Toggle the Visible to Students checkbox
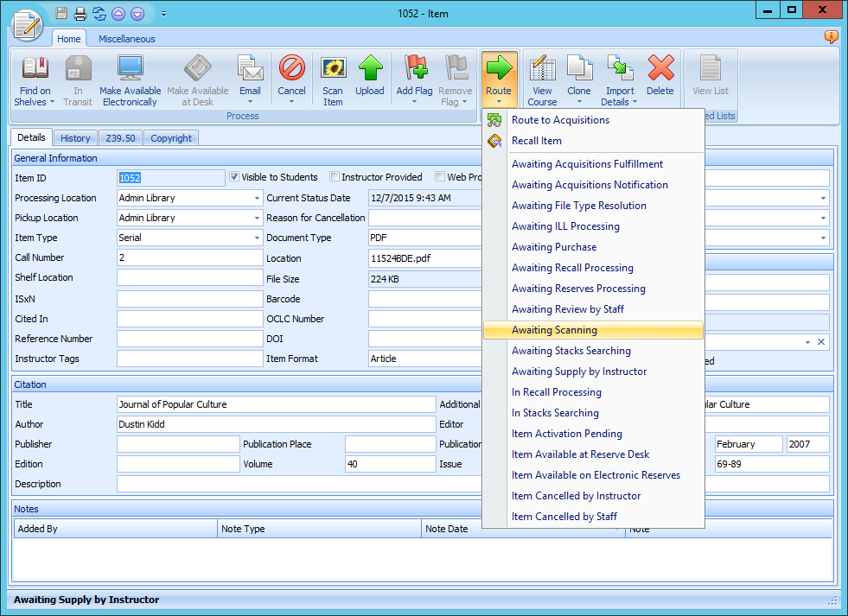 tap(233, 177)
